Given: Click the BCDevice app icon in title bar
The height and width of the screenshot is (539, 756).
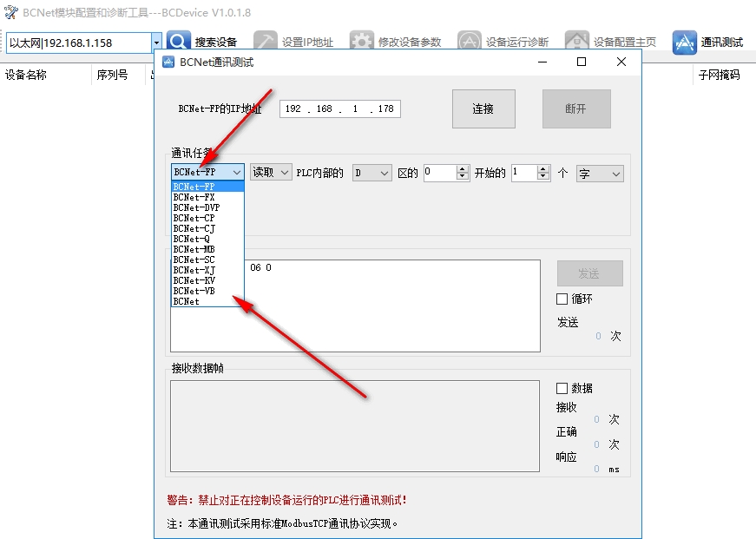Looking at the screenshot, I should pyautogui.click(x=10, y=12).
